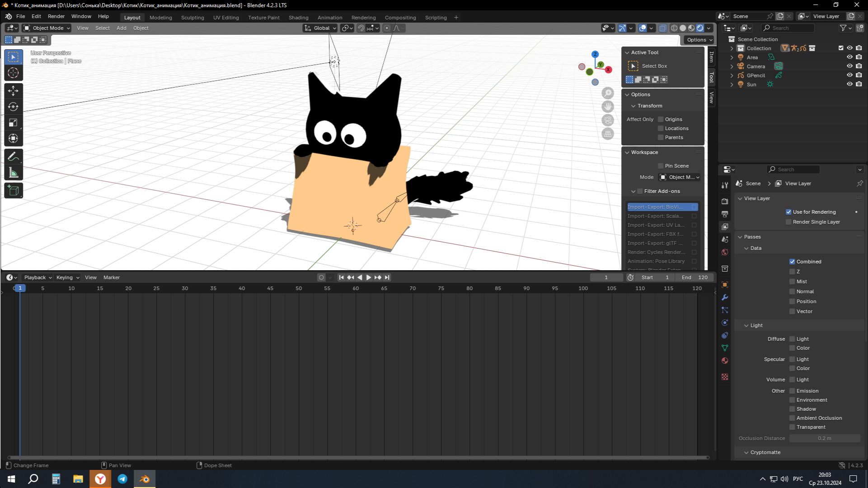Screen dimensions: 868x488
Task: Click the current frame number field
Action: click(606, 277)
